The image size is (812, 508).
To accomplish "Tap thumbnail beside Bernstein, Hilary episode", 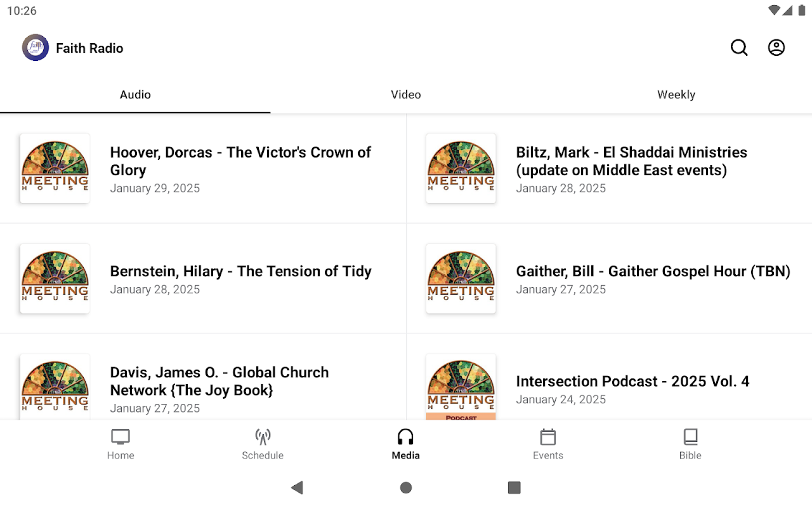I will [x=55, y=278].
